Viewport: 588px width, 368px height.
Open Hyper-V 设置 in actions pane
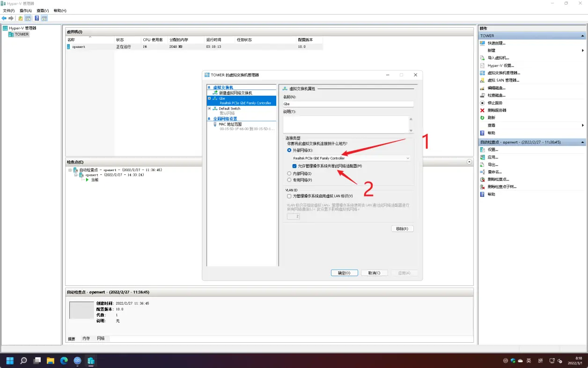pyautogui.click(x=500, y=66)
